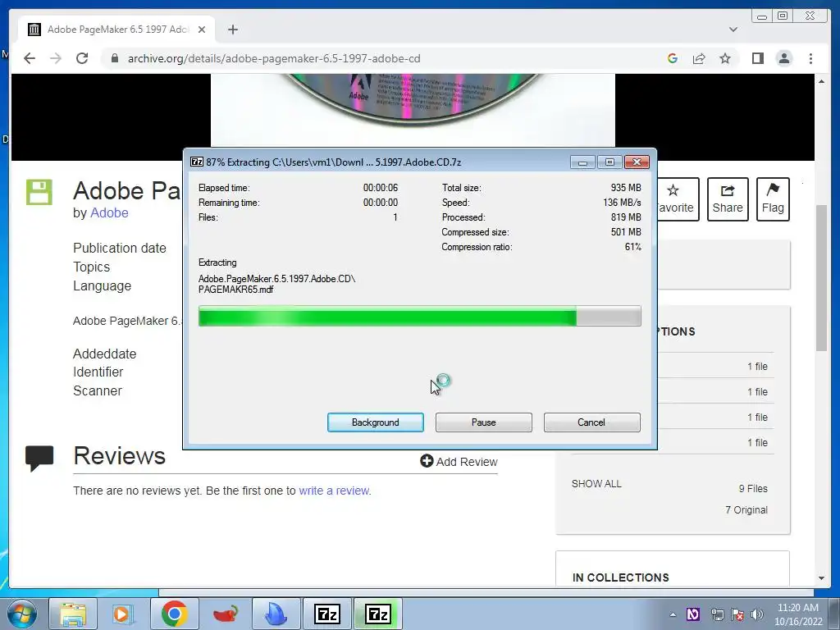Switch to Chrome in the taskbar
This screenshot has width=840, height=630.
(x=174, y=614)
